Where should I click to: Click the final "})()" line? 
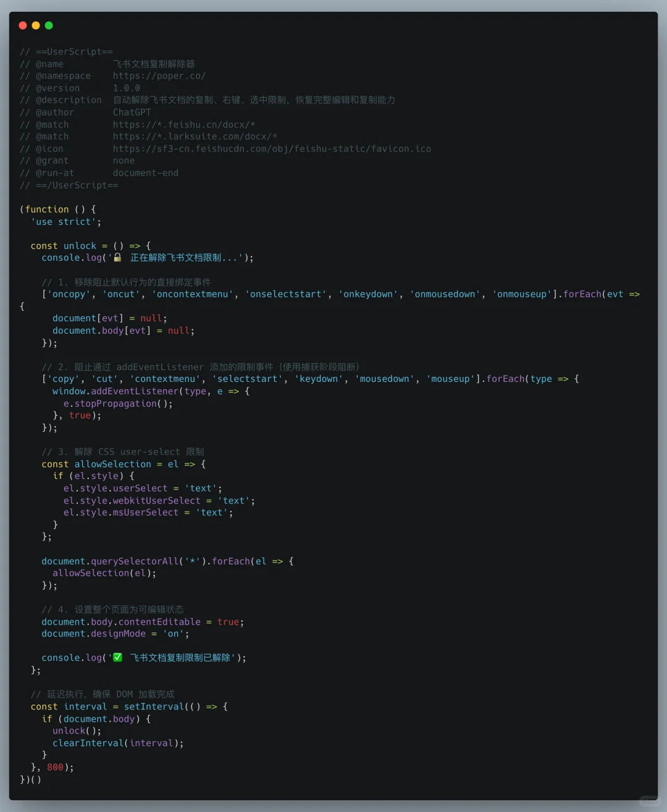pyautogui.click(x=31, y=779)
